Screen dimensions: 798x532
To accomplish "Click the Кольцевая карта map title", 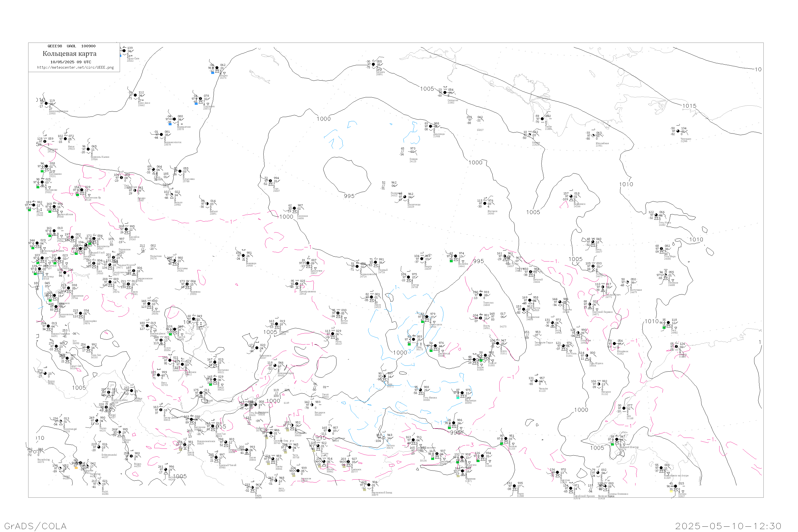I will coord(69,54).
